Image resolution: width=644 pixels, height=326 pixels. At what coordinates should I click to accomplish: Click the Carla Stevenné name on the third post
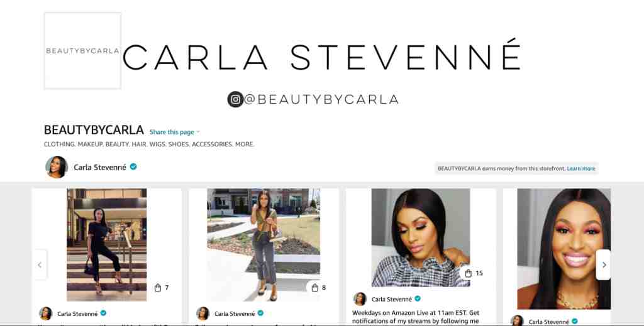pos(392,300)
